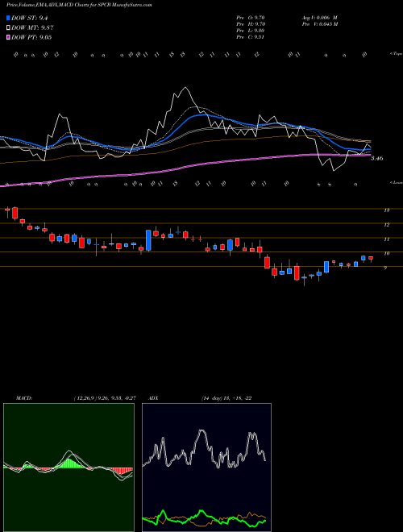Click the 9 price axis label
403x532 pixels.
tap(385, 268)
